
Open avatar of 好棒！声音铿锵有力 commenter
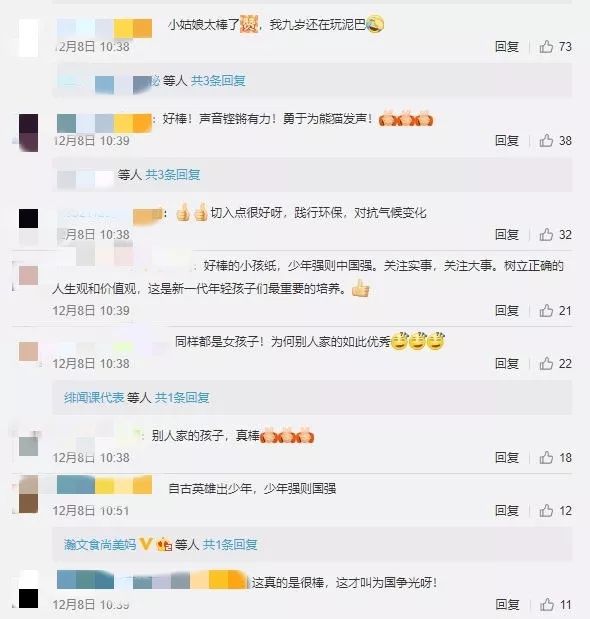[28, 133]
